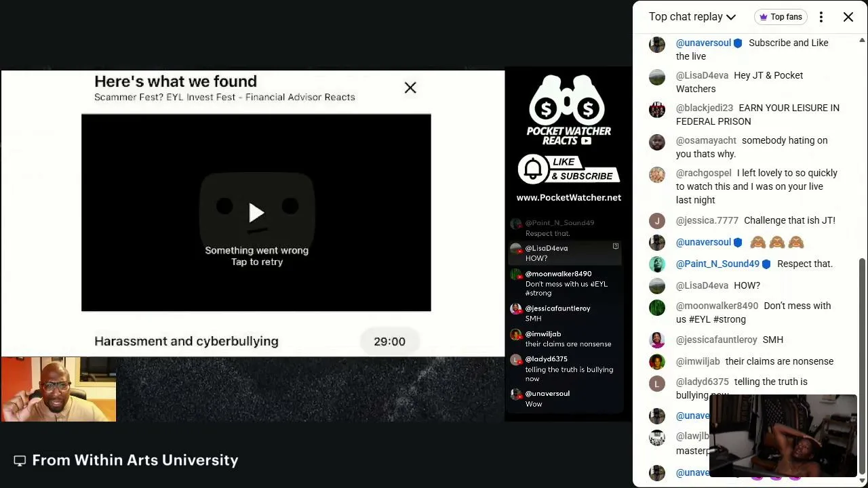This screenshot has height=488, width=868.
Task: Click avatar beside the three monkey emojis message
Action: [x=657, y=242]
